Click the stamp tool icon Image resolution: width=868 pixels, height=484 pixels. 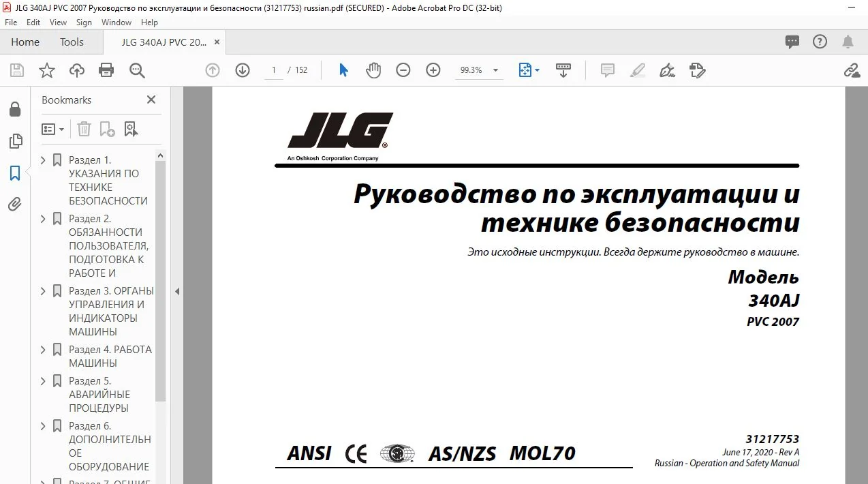click(x=697, y=70)
